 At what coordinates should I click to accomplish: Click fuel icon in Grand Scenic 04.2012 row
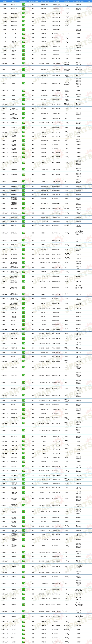coord(24,136)
